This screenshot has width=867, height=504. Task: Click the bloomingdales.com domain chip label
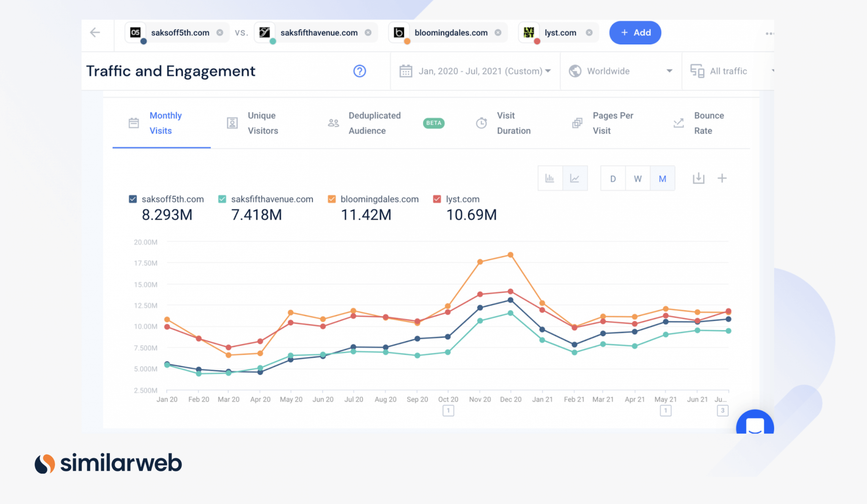451,33
